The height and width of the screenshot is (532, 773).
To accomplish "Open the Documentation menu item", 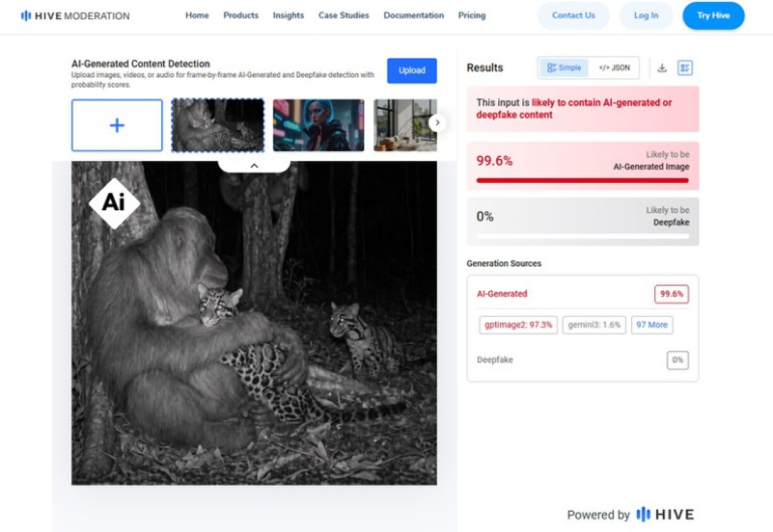I will pyautogui.click(x=414, y=15).
